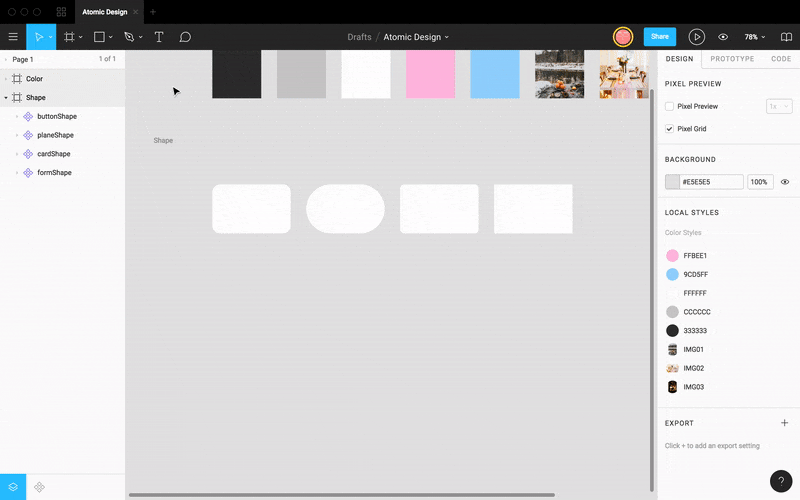This screenshot has width=800, height=500.
Task: Select the pill-shaped component on canvas
Action: tap(345, 209)
